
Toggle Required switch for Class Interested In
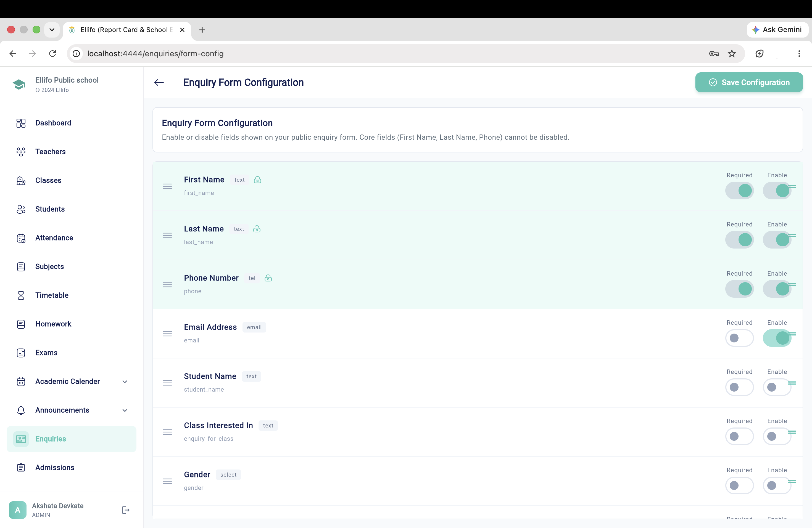(739, 436)
